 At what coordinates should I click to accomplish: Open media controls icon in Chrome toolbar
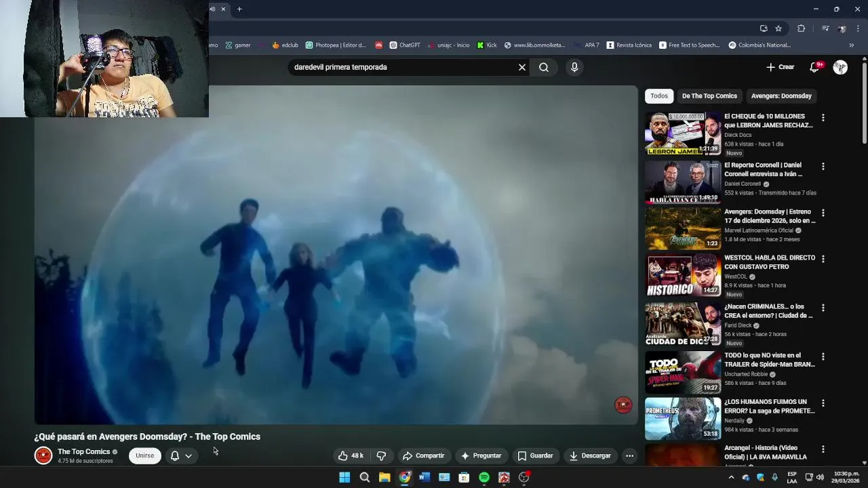click(x=825, y=28)
